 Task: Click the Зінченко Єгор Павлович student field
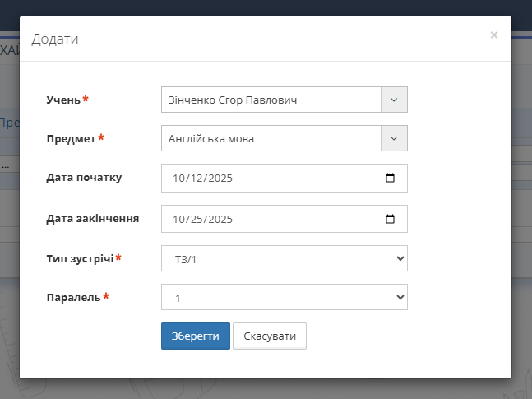click(271, 100)
